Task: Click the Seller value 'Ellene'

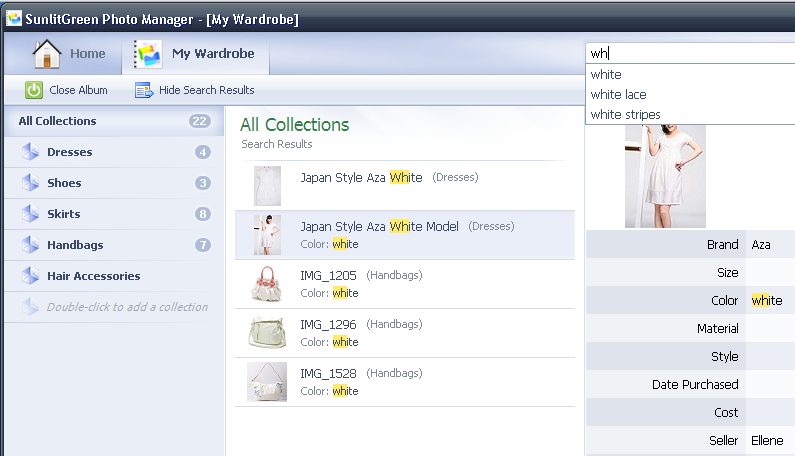Action: click(767, 440)
